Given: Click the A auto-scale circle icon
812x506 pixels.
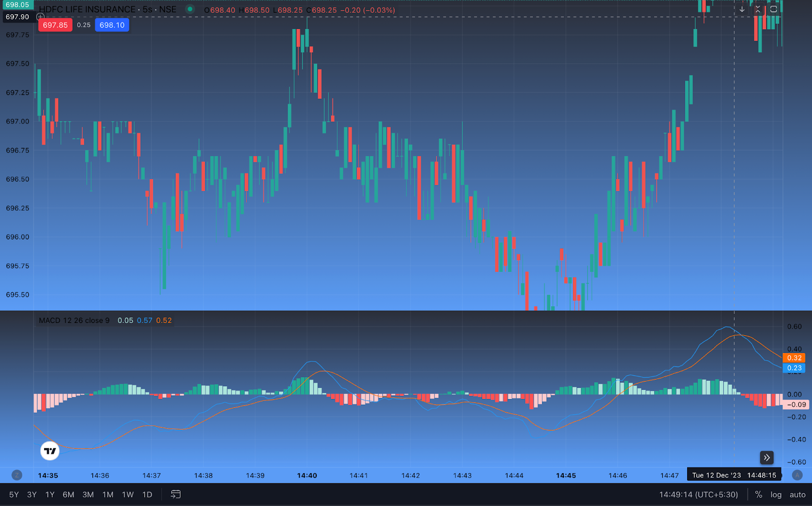Looking at the screenshot, I should click(x=797, y=475).
